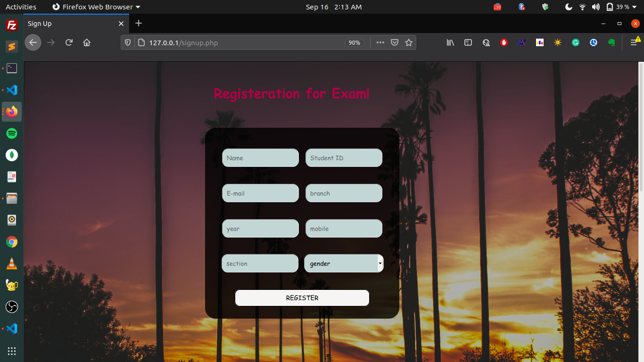Go back to previous page
This screenshot has width=644, height=362.
[33, 42]
